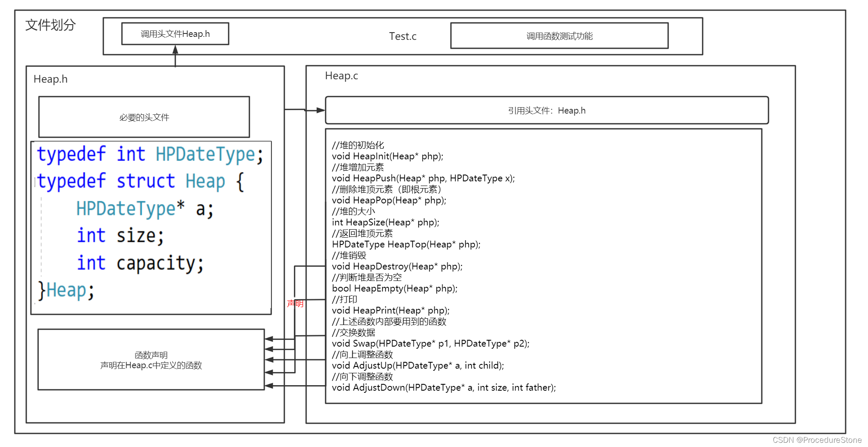Click the Heap.h section label
The height and width of the screenshot is (447, 868).
tap(50, 79)
